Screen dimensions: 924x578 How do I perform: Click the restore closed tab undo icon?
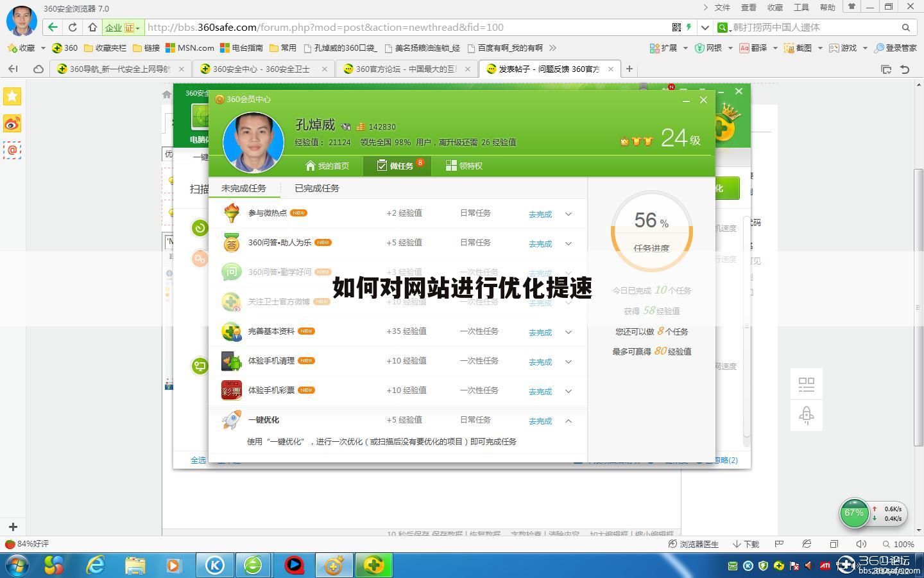pyautogui.click(x=905, y=69)
